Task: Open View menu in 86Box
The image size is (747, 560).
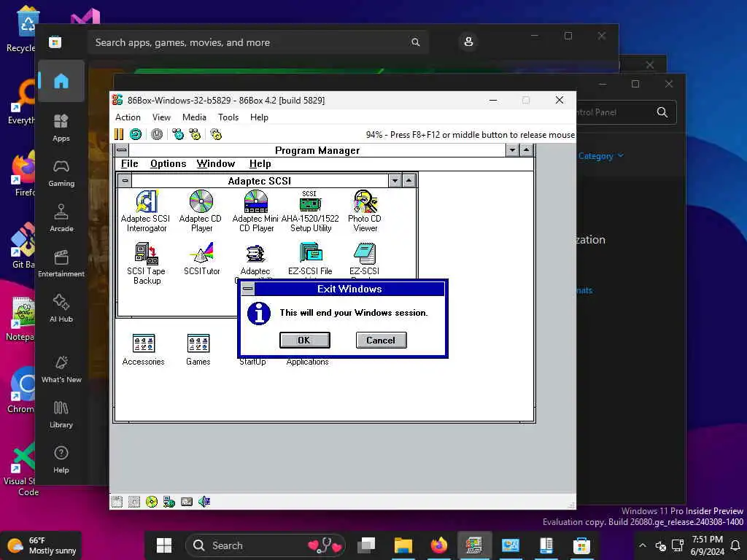Action: click(x=161, y=117)
